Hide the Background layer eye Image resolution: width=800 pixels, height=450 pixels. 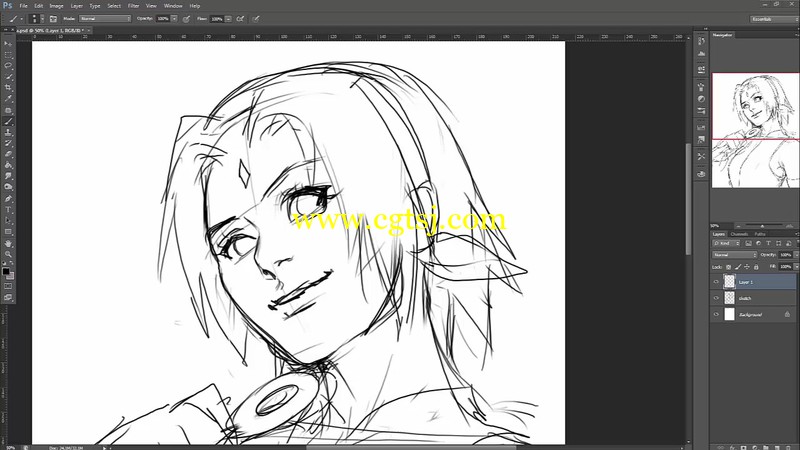pyautogui.click(x=716, y=314)
